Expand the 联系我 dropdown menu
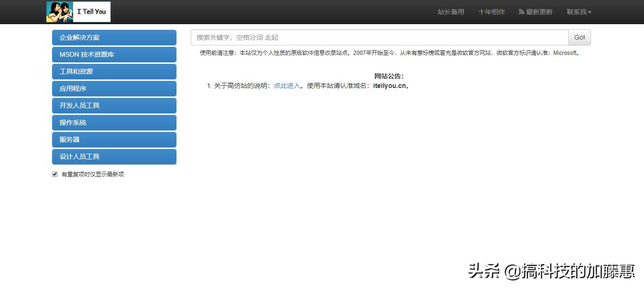 pos(578,12)
